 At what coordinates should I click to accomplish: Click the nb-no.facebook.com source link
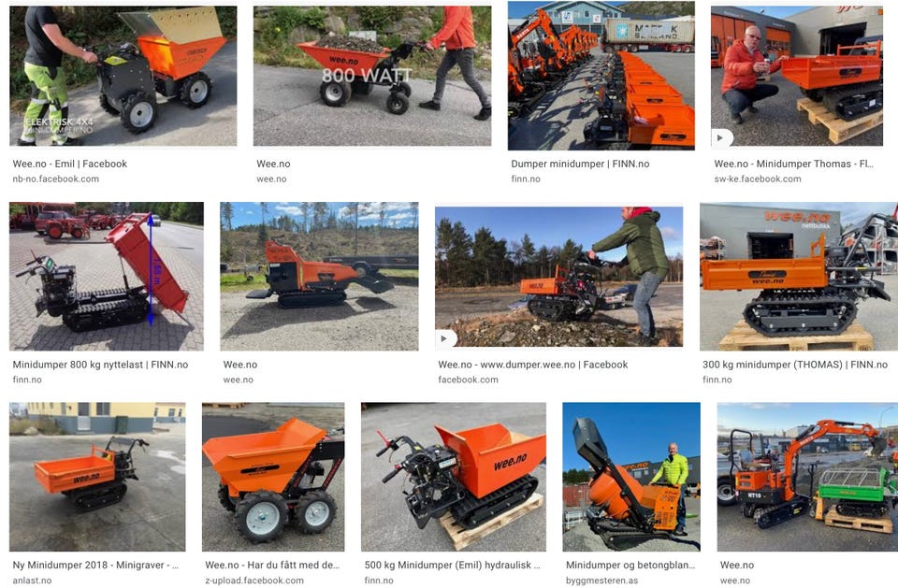[x=55, y=179]
